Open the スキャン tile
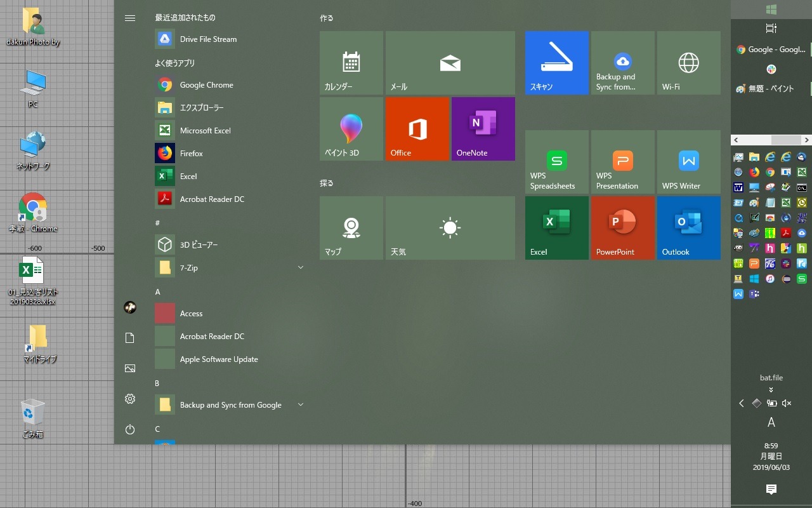 tap(557, 63)
